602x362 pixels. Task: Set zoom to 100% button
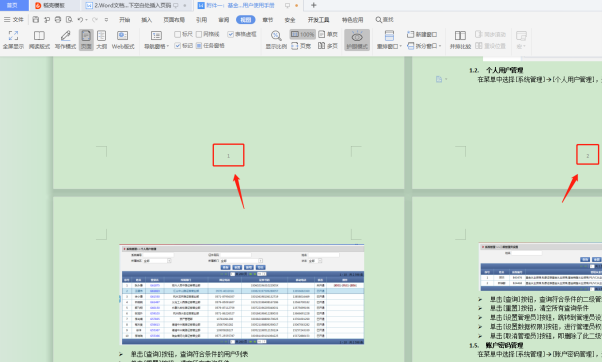303,35
